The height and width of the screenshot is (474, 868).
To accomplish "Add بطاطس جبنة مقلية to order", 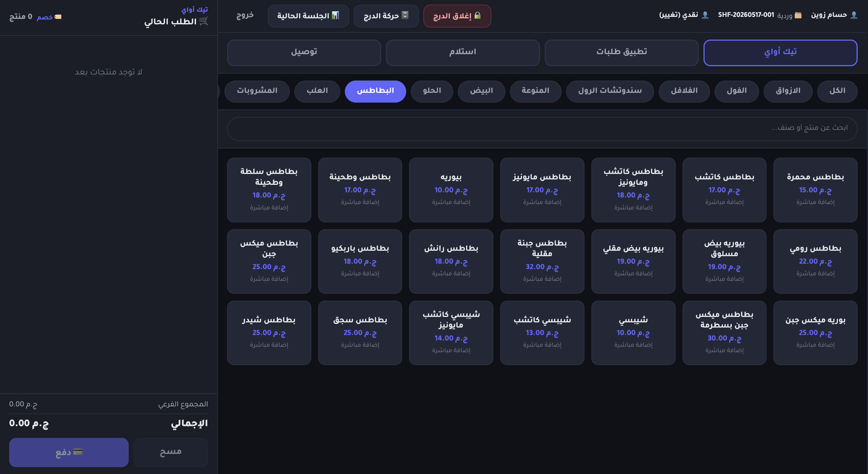I will click(x=542, y=261).
